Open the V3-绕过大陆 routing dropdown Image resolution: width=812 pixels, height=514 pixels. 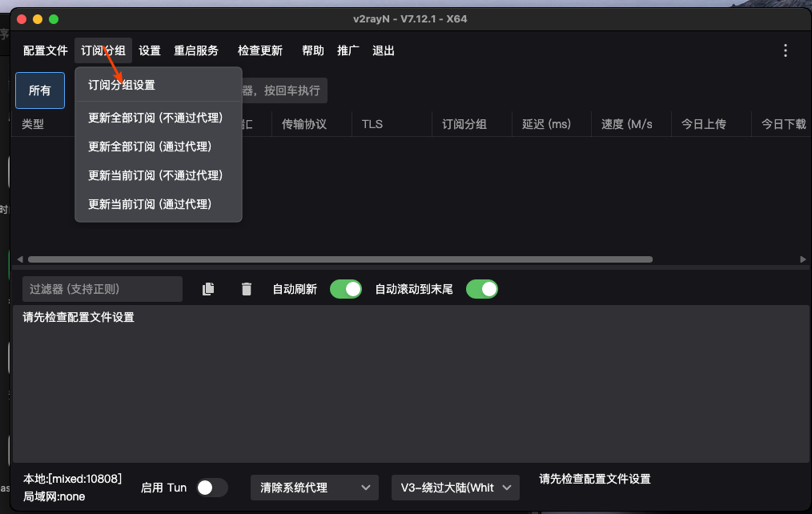pos(455,488)
